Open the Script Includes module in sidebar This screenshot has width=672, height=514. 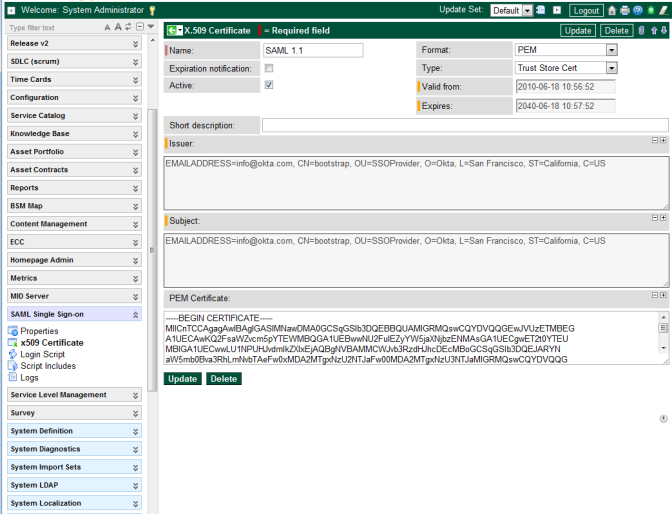tap(47, 366)
